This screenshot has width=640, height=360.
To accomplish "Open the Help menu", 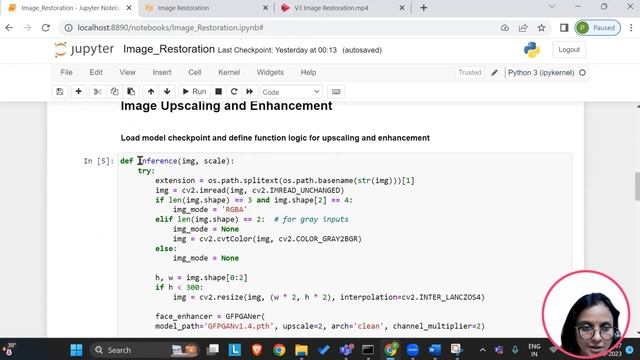I will 308,72.
